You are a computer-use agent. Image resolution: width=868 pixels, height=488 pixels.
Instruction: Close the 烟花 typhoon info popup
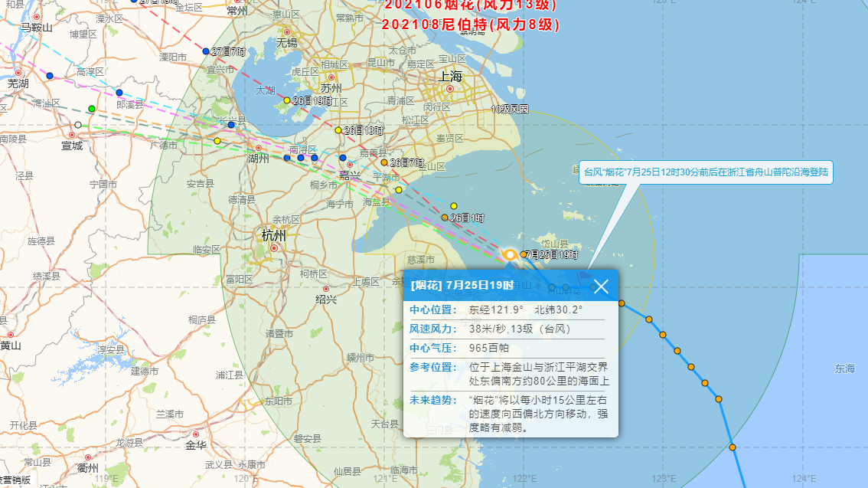(x=601, y=287)
